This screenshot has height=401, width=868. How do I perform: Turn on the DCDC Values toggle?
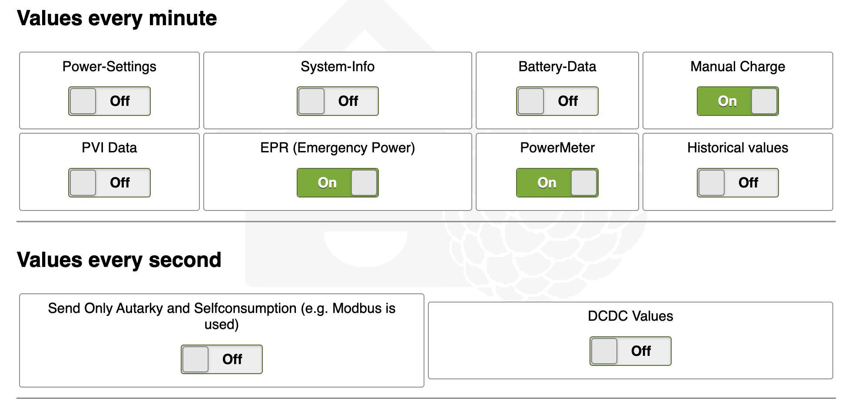(630, 351)
